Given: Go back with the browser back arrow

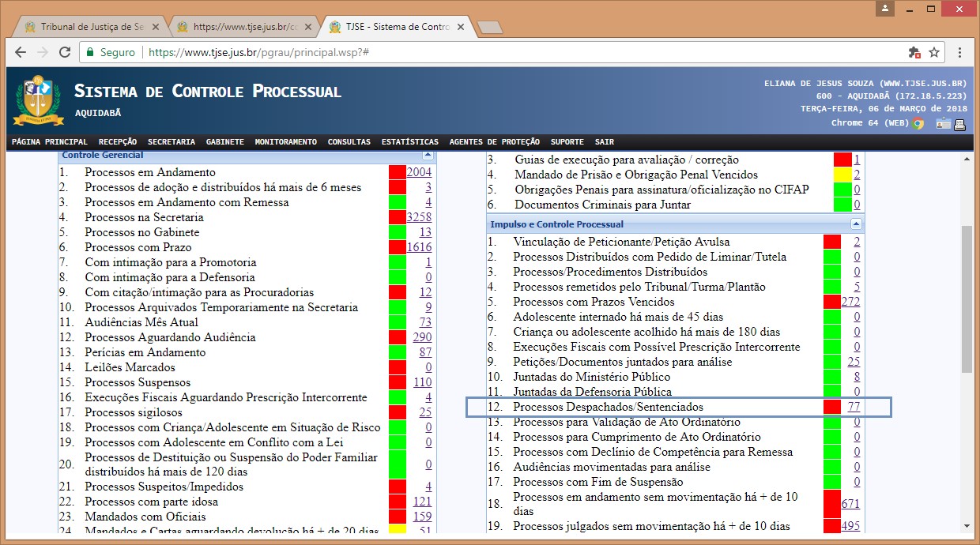Looking at the screenshot, I should click(21, 52).
